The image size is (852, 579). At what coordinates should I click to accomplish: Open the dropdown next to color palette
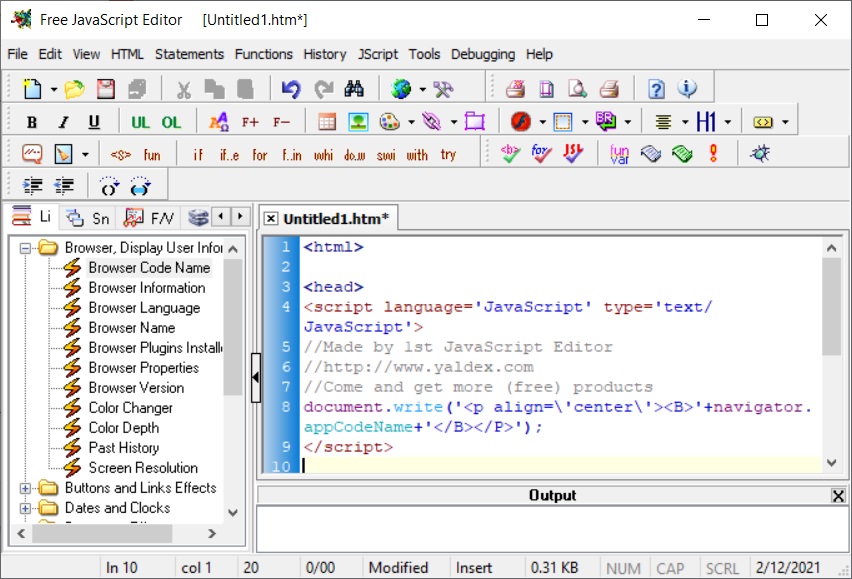(x=411, y=122)
